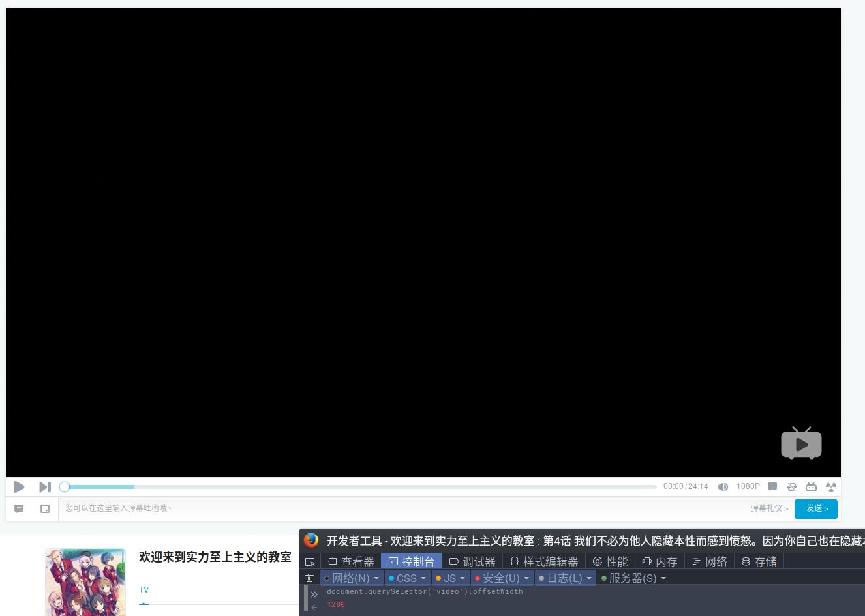
Task: Toggle the danmaku visibility crossed-out icon
Action: [792, 486]
